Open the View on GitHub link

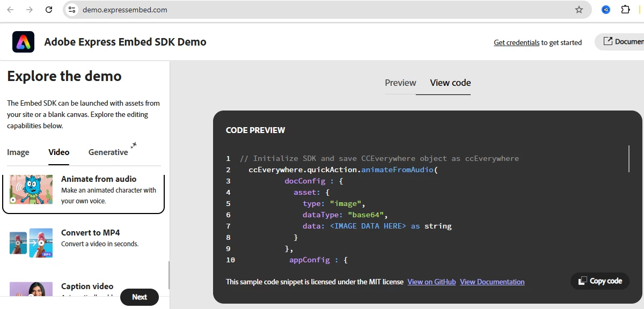(431, 282)
